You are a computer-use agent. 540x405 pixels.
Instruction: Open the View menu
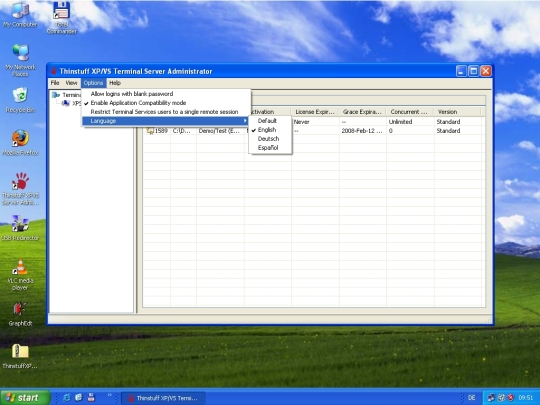click(71, 83)
